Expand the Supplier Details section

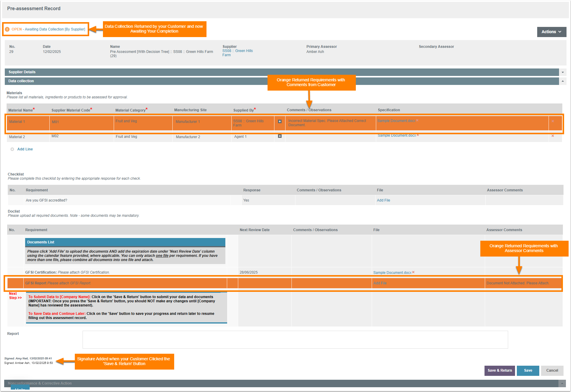coord(563,72)
